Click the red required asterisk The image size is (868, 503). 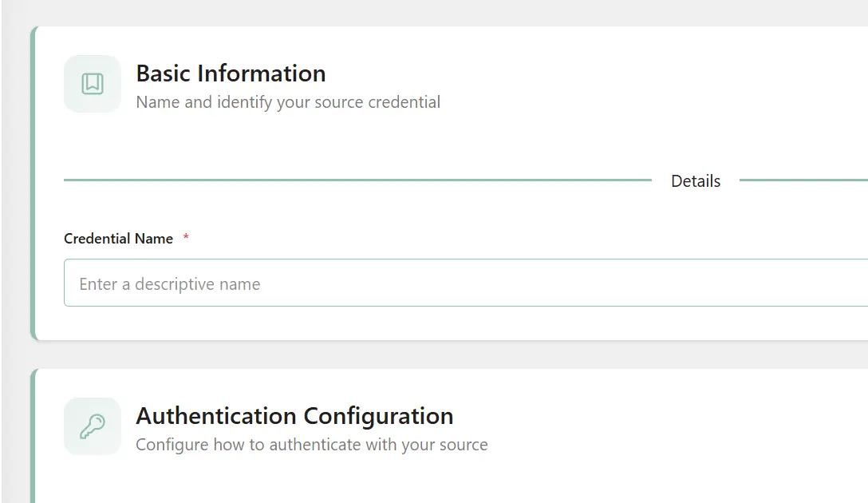point(186,238)
